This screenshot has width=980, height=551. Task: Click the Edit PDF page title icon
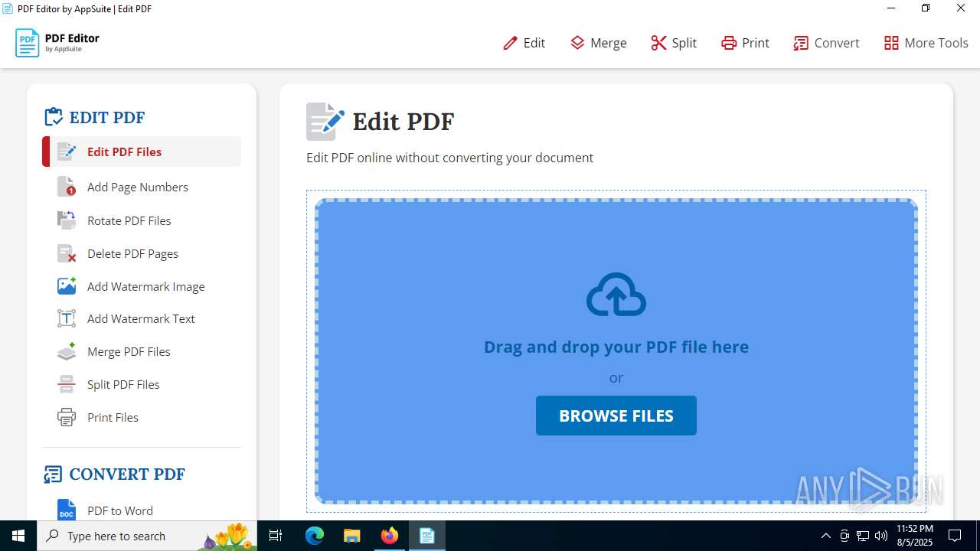click(325, 122)
